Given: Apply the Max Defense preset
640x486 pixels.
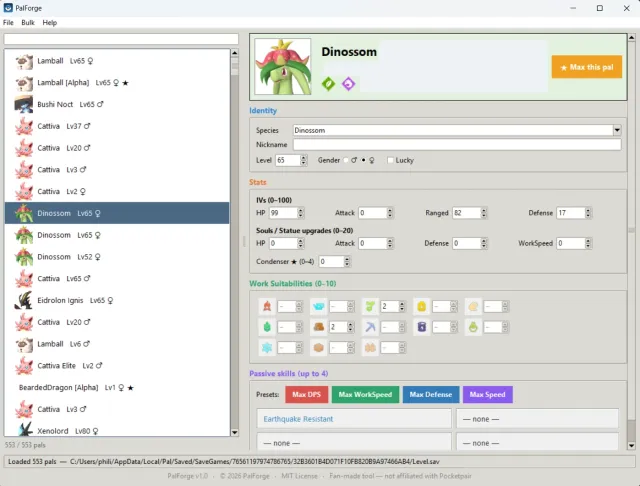Looking at the screenshot, I should pyautogui.click(x=431, y=395).
